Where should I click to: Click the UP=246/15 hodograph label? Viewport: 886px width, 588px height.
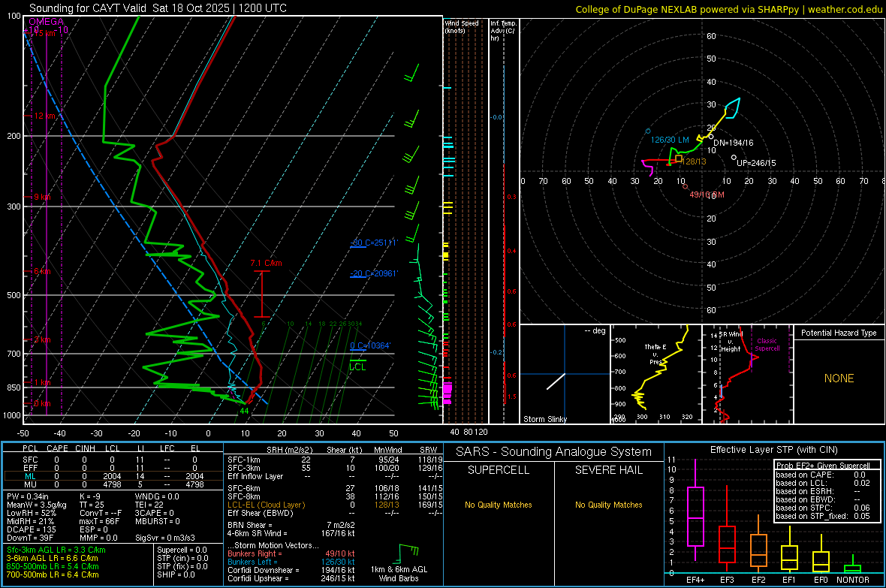[x=756, y=163]
